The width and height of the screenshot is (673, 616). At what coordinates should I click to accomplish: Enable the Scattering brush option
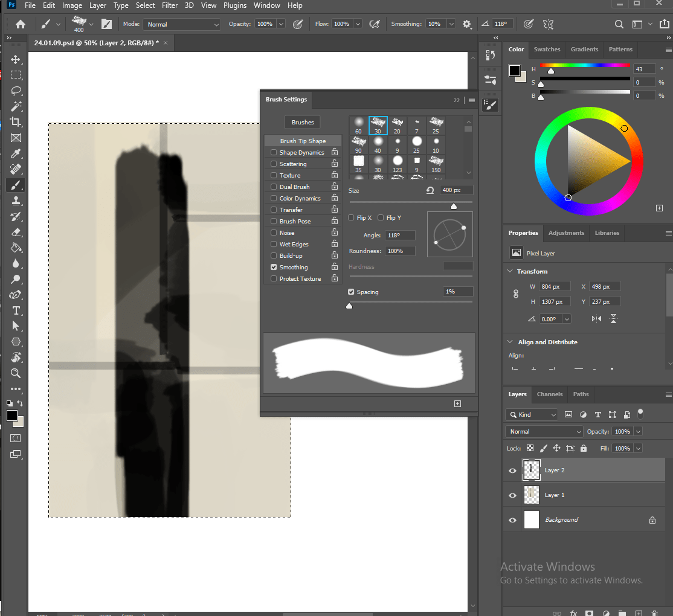tap(273, 164)
